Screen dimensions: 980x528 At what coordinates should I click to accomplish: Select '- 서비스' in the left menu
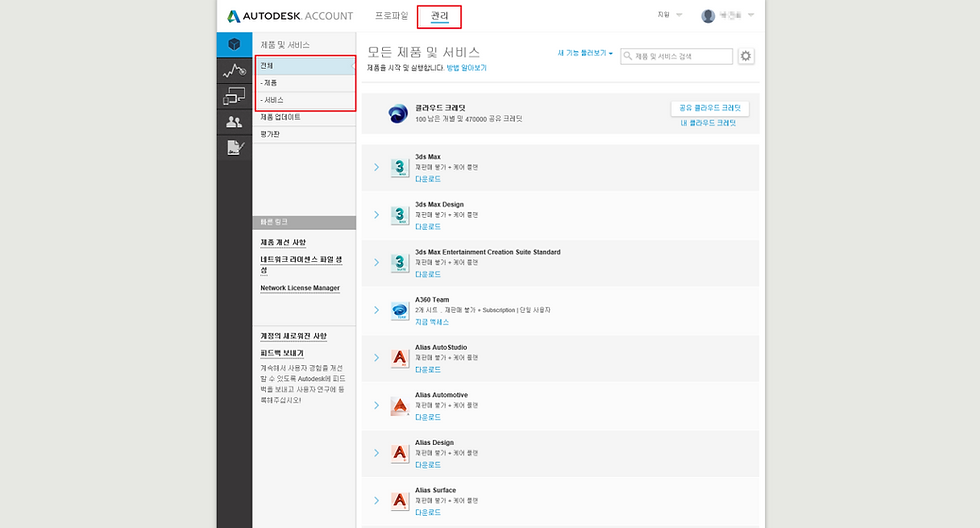(x=304, y=100)
